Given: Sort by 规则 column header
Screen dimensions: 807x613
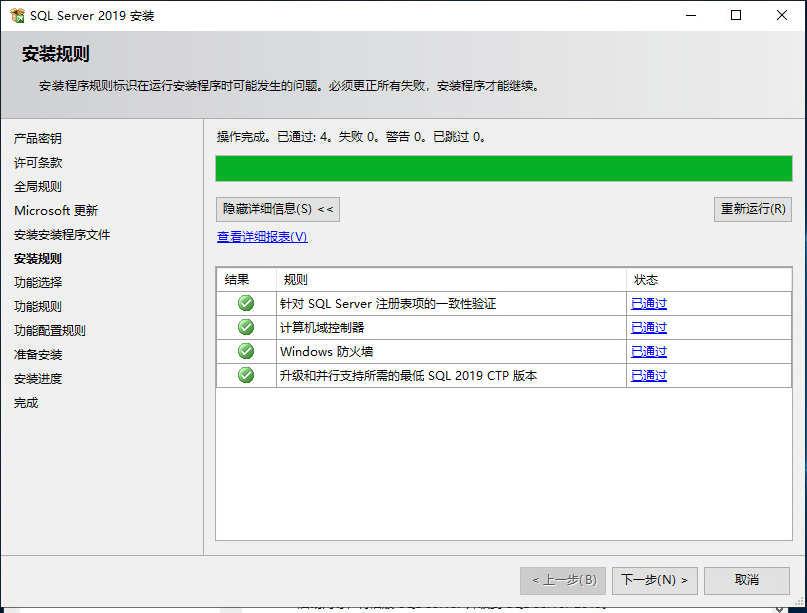Looking at the screenshot, I should tap(451, 279).
